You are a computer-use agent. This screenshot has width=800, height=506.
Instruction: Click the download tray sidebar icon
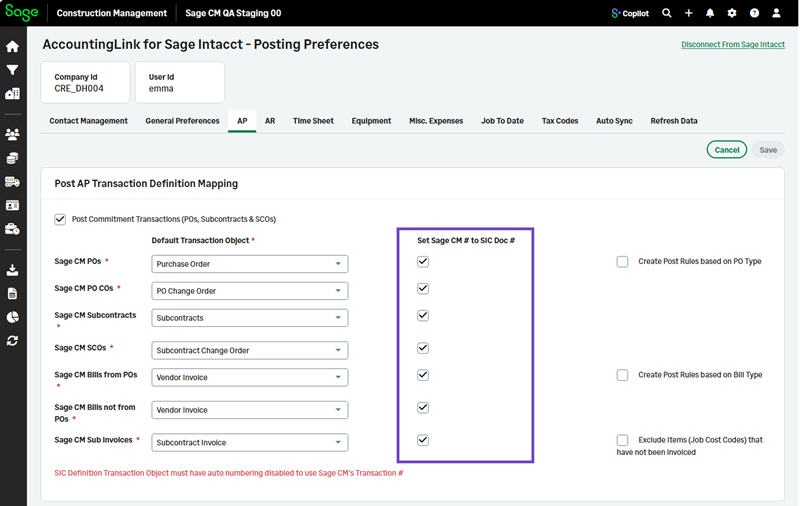(13, 270)
